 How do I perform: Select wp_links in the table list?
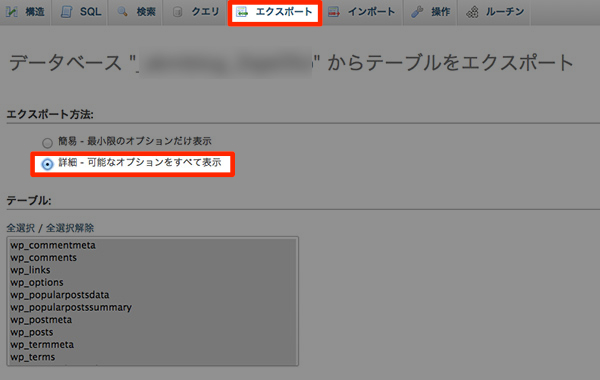tap(152, 270)
